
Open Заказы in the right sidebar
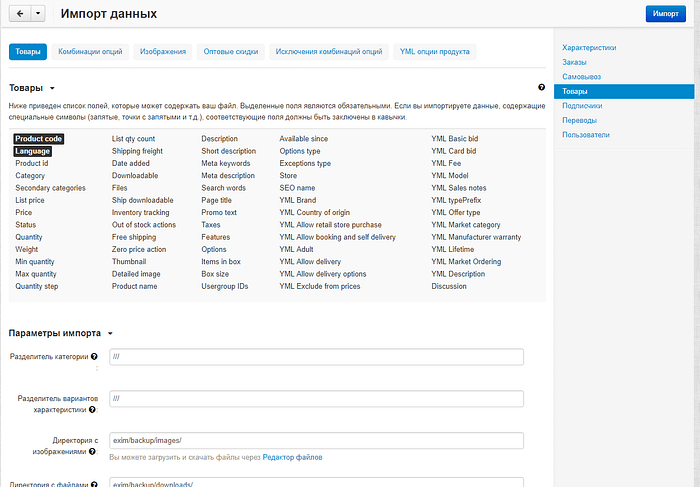pos(575,62)
